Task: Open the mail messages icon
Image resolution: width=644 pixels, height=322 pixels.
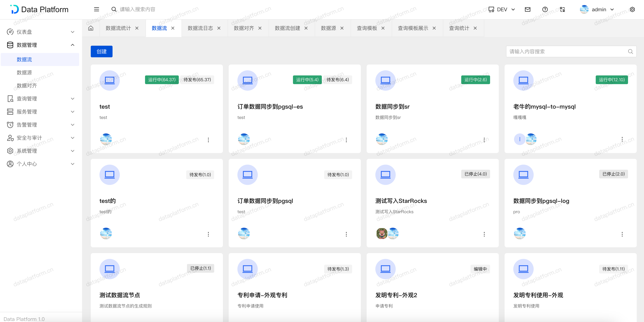Action: point(527,9)
